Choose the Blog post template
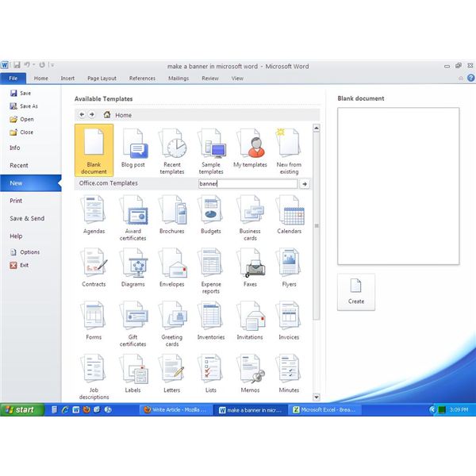Image resolution: width=476 pixels, height=476 pixels. 132,147
